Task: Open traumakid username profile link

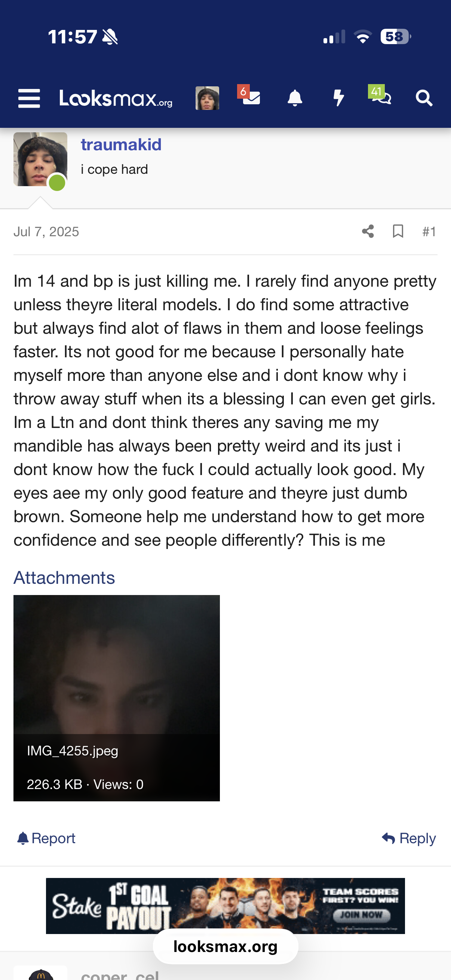Action: click(x=121, y=145)
